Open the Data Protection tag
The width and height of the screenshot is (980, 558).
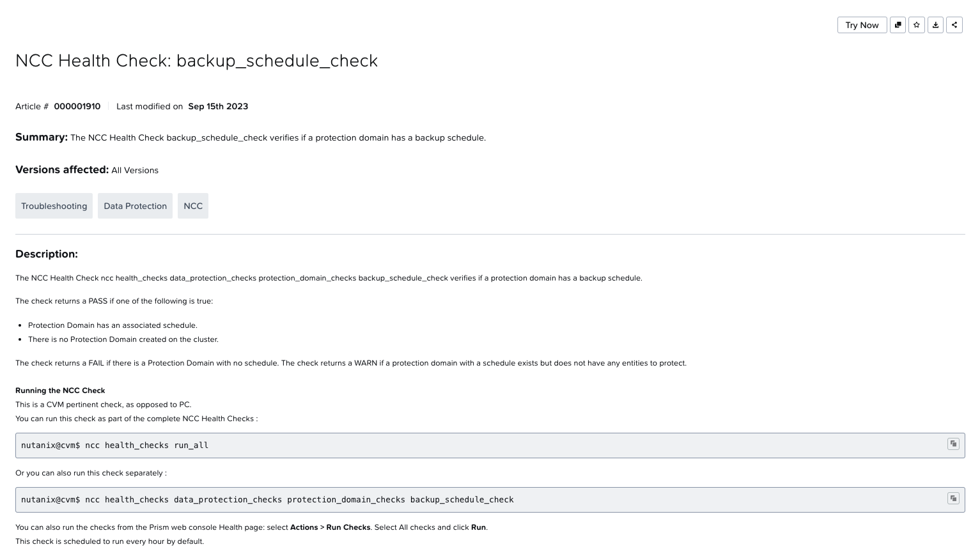click(135, 206)
